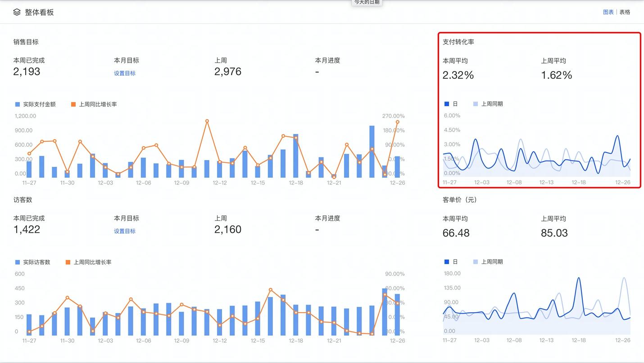644x363 pixels.
Task: Select the 图表 view tab
Action: point(608,12)
